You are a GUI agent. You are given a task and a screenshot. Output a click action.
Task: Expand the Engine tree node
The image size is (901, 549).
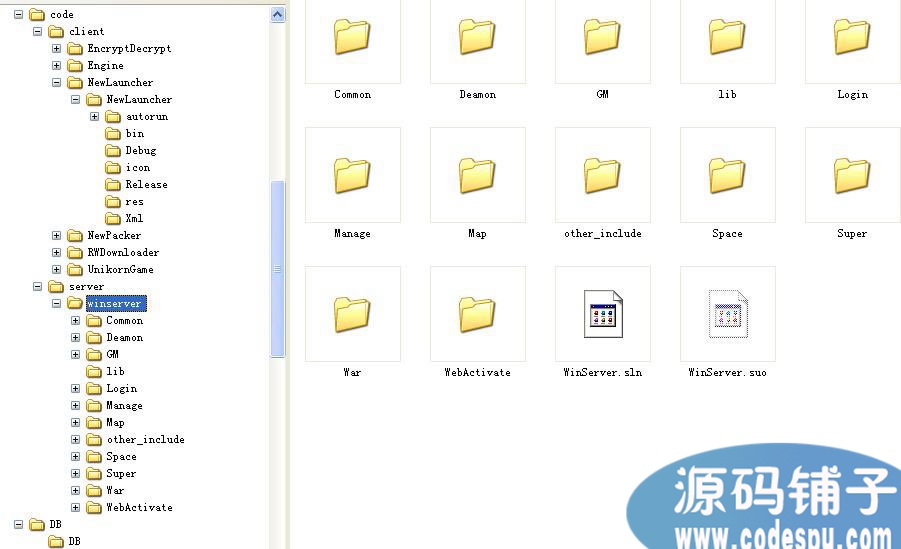(56, 66)
